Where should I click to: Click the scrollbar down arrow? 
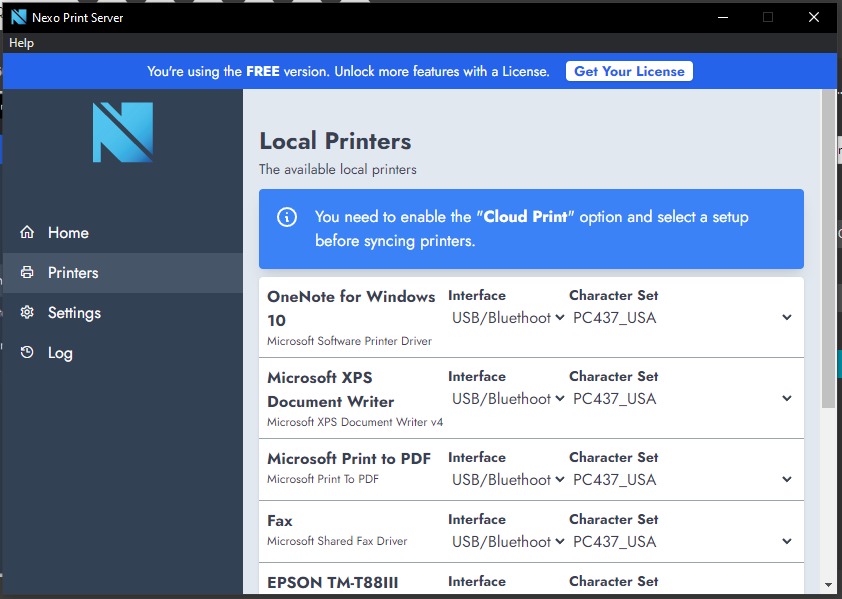[x=829, y=585]
